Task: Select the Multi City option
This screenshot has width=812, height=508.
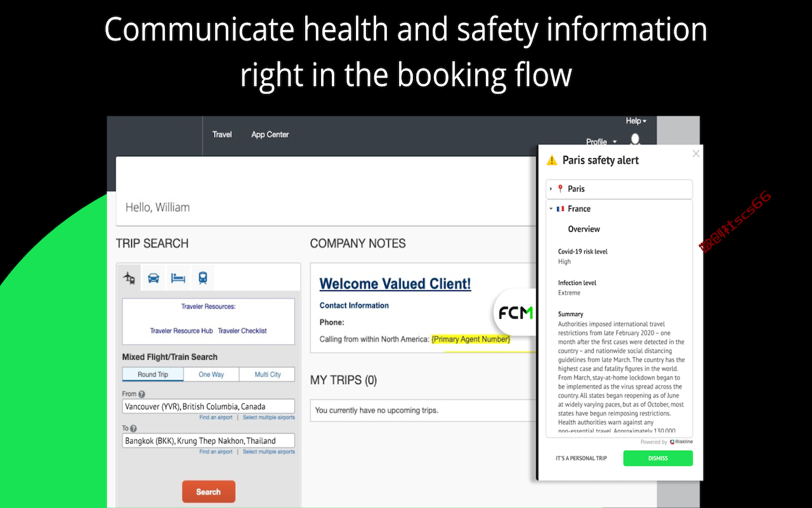Action: point(267,375)
